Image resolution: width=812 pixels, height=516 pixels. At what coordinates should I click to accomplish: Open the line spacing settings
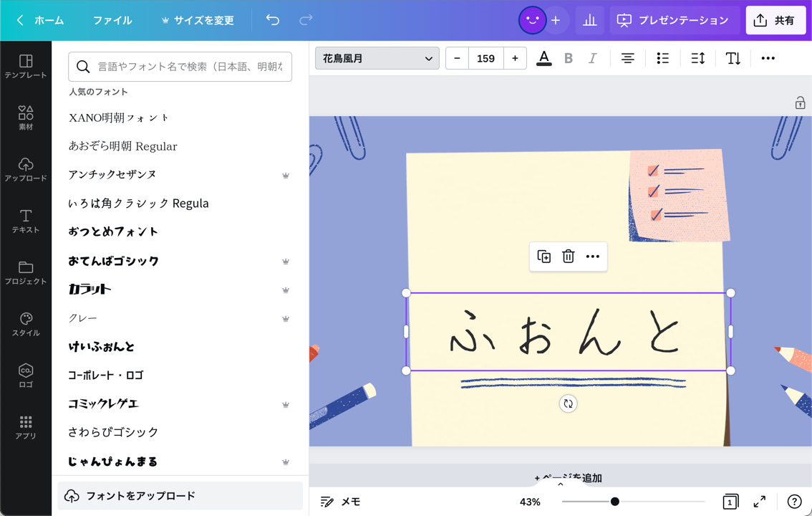click(x=698, y=58)
